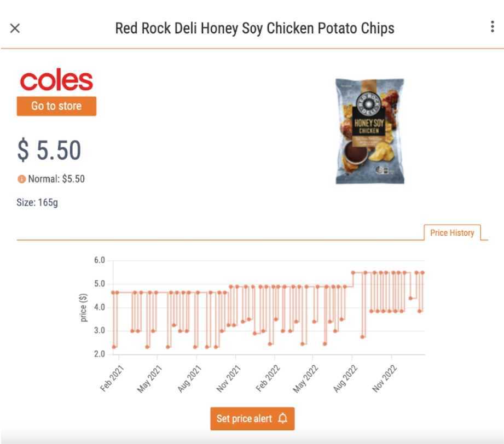Click the rightmost data point on the chart
Image resolution: width=504 pixels, height=444 pixels.
422,272
